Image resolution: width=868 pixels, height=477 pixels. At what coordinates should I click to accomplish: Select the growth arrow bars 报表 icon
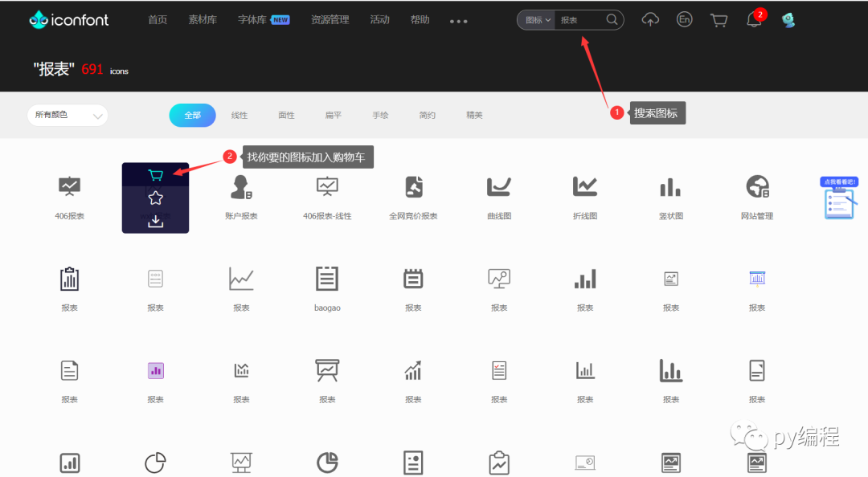tap(414, 370)
